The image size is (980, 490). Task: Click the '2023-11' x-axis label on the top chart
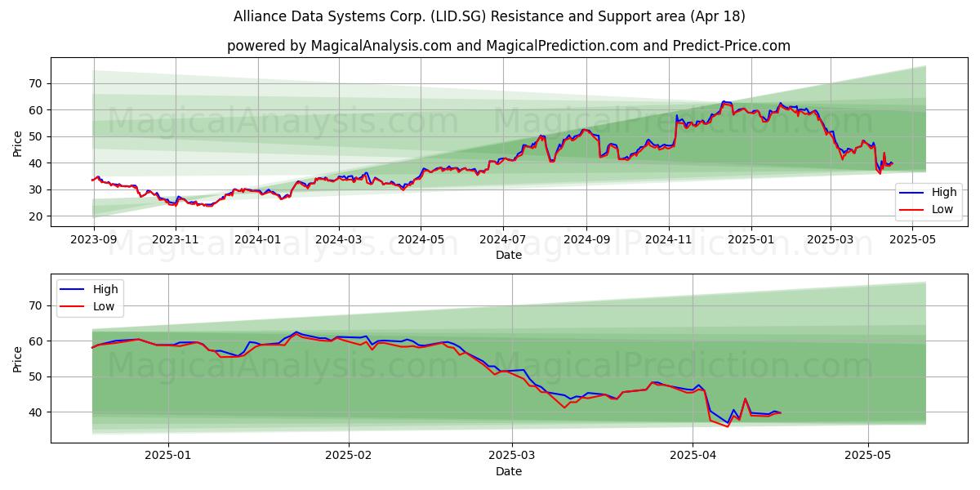coord(176,240)
